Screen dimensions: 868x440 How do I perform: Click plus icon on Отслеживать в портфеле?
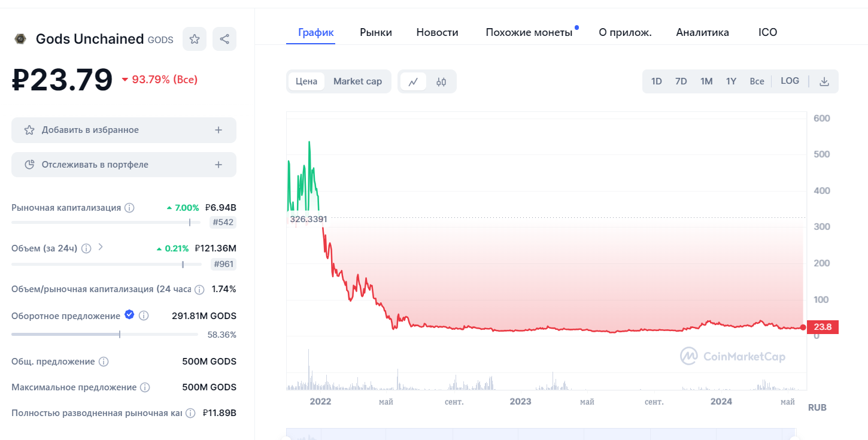218,165
